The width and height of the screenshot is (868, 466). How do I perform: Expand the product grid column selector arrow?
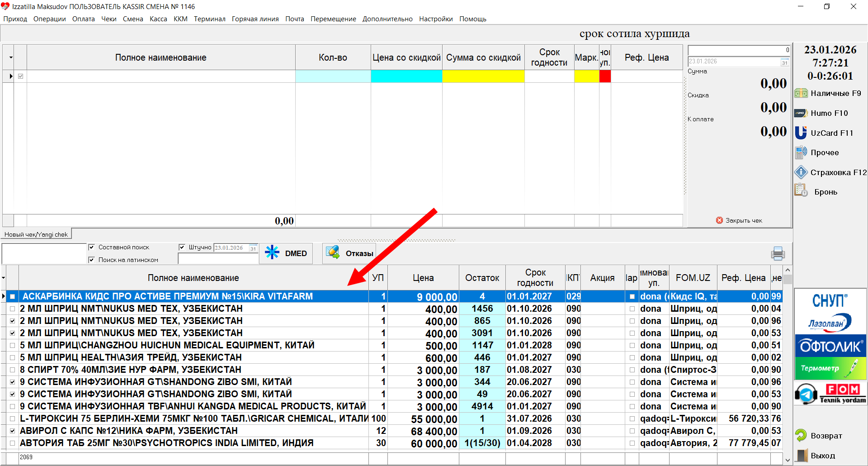[4, 278]
